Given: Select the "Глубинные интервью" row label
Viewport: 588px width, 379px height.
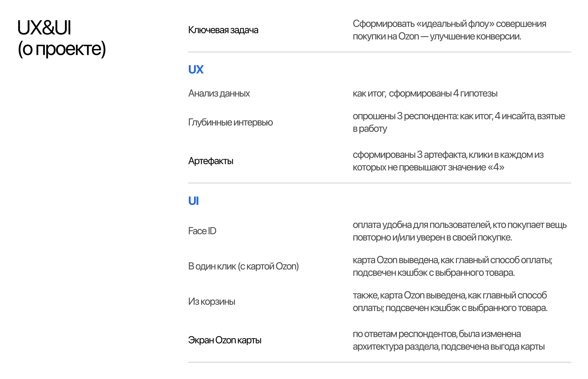Looking at the screenshot, I should [230, 122].
